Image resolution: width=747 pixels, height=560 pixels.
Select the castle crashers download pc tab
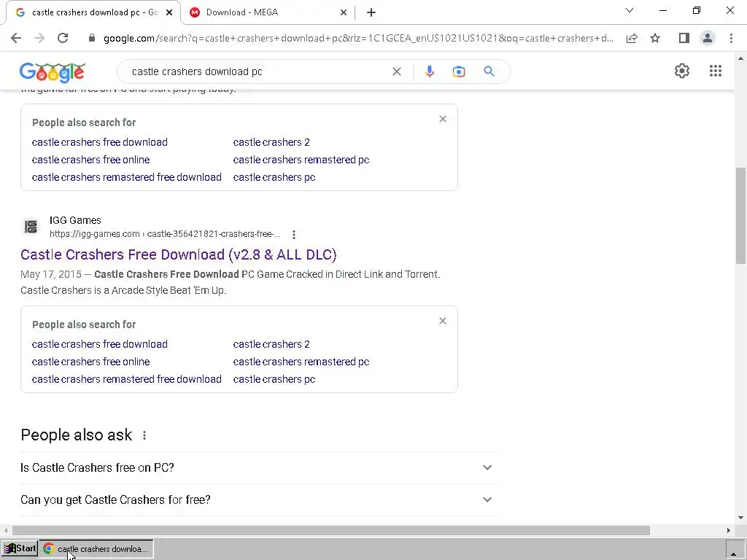point(93,12)
